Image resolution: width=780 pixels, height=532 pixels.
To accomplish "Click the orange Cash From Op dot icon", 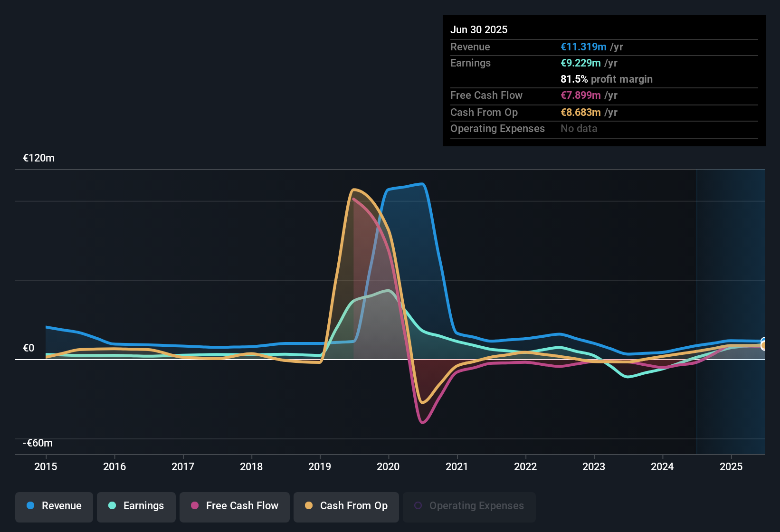I will (309, 506).
